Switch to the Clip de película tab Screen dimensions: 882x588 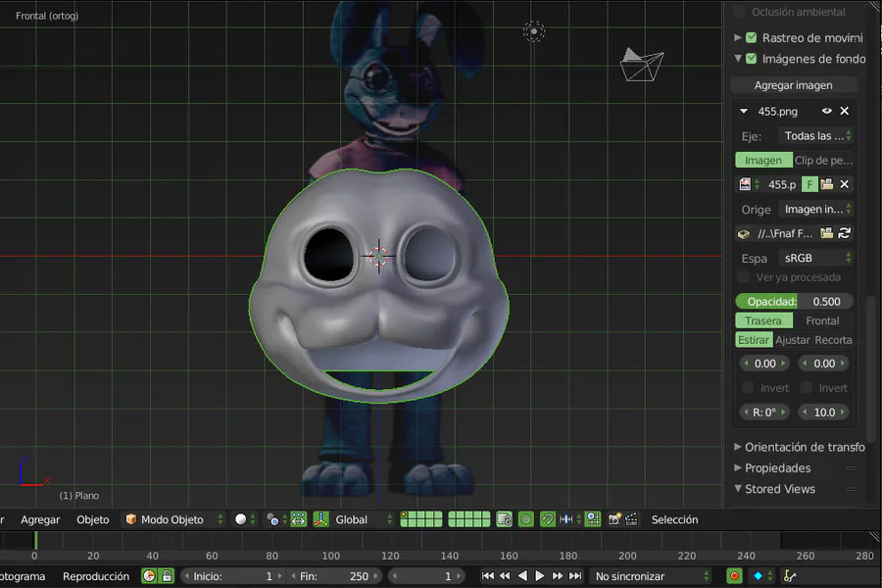[x=823, y=161]
